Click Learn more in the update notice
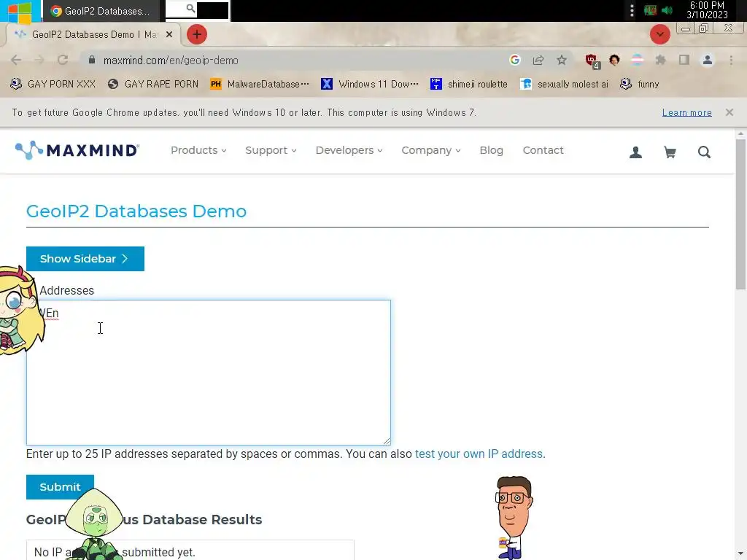 (686, 112)
